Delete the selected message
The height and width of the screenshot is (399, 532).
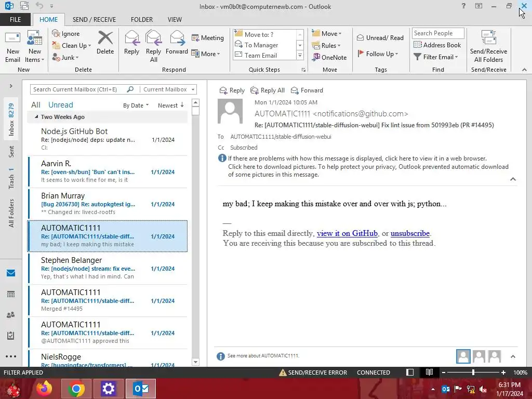pos(105,43)
